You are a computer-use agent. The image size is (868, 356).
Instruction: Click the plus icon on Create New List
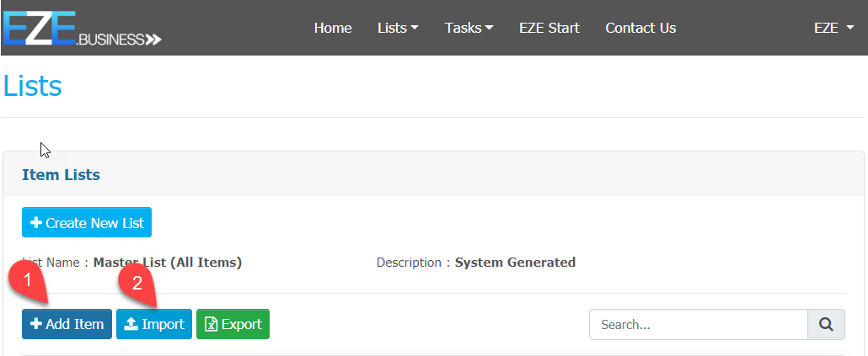click(x=36, y=223)
